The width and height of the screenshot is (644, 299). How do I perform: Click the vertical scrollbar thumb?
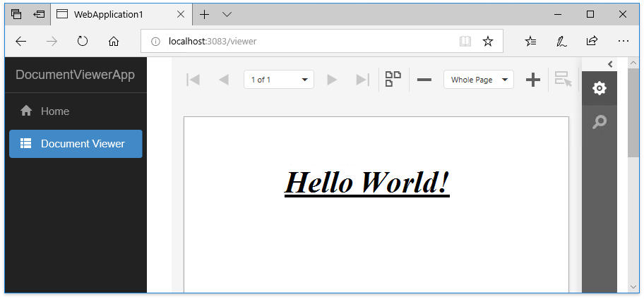pyautogui.click(x=633, y=113)
